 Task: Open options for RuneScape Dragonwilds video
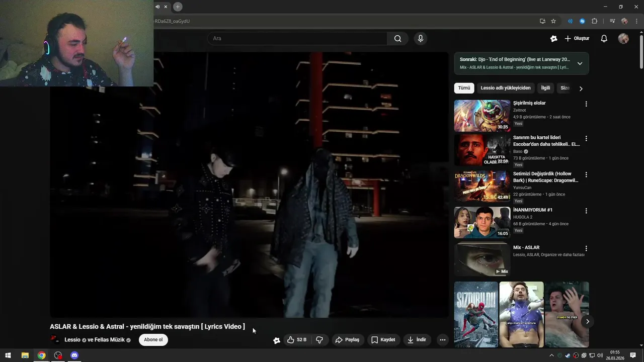(586, 174)
